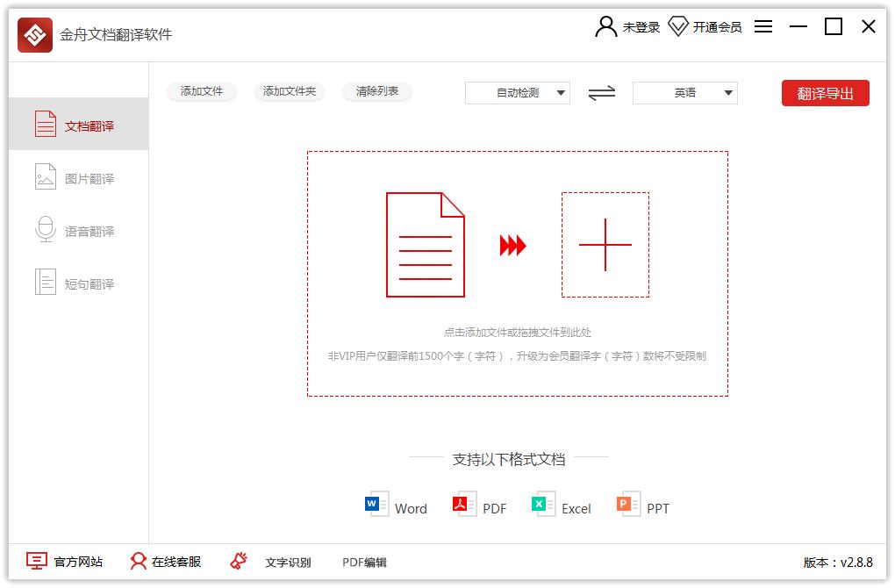This screenshot has height=588, width=895.
Task: Open 语音翻译 via the microphone icon
Action: (x=46, y=230)
